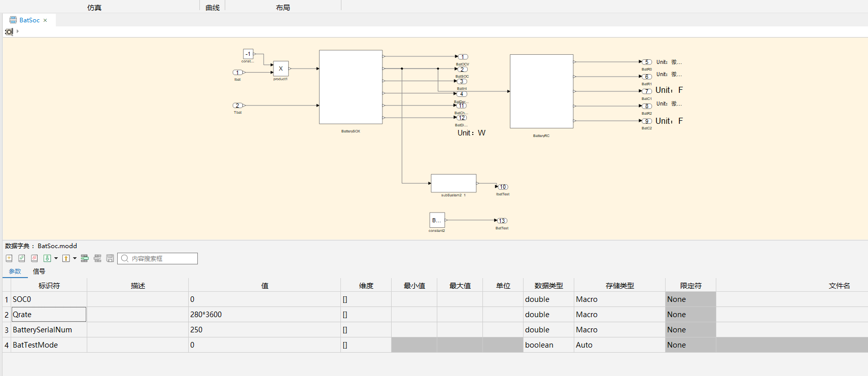Select the BatteryRC subsystem block
The width and height of the screenshot is (868, 376).
[542, 91]
